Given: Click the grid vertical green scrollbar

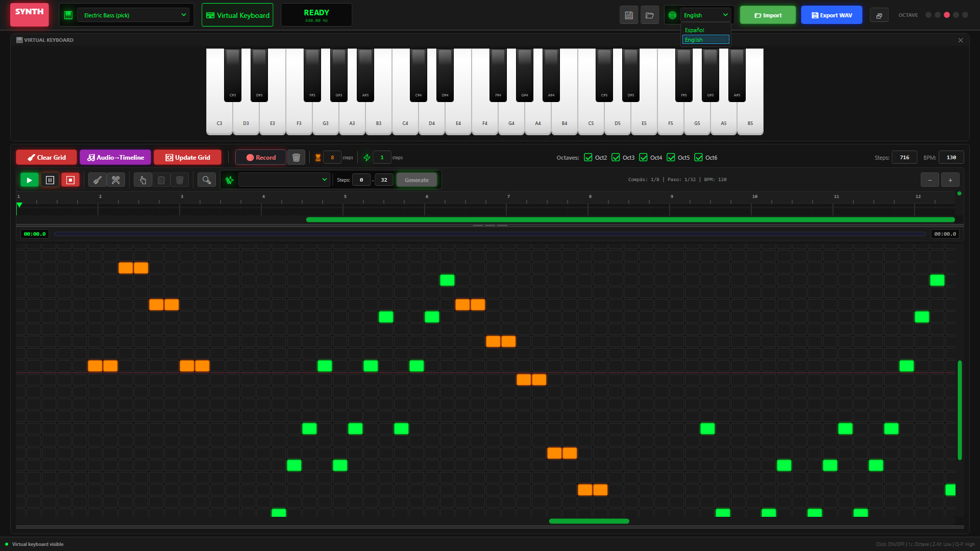Looking at the screenshot, I should (x=960, y=410).
